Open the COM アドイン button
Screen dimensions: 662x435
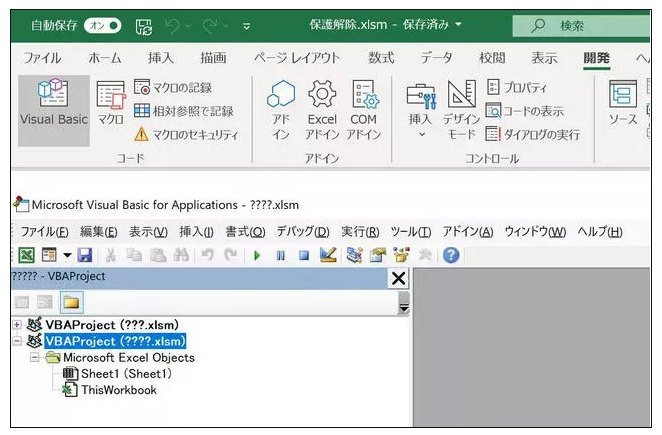click(x=364, y=110)
